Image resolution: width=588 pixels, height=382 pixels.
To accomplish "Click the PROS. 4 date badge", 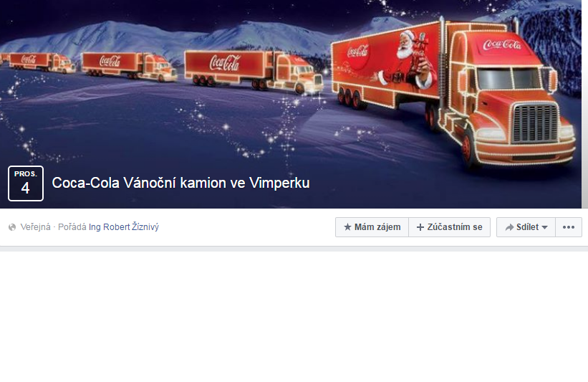I will 26,183.
